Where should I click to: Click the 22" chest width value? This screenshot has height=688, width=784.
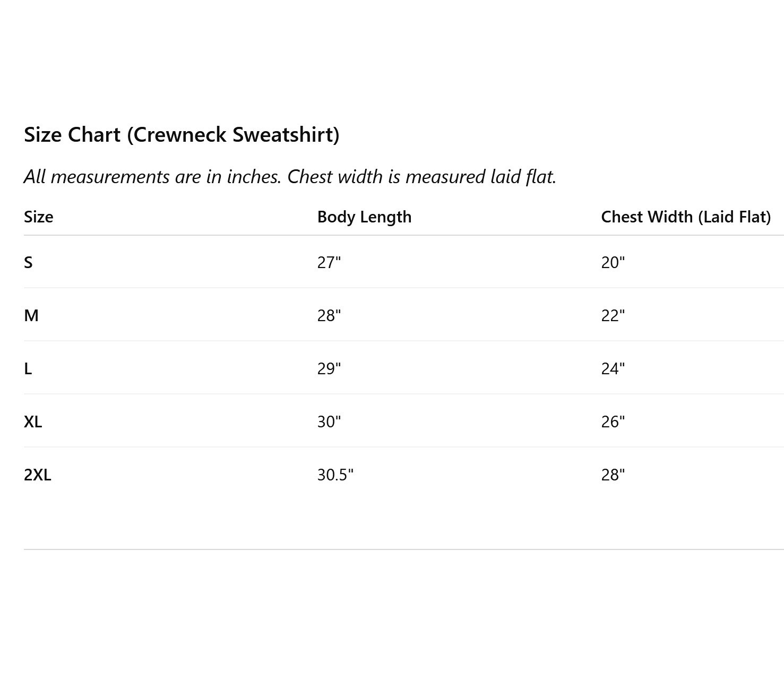(x=613, y=315)
